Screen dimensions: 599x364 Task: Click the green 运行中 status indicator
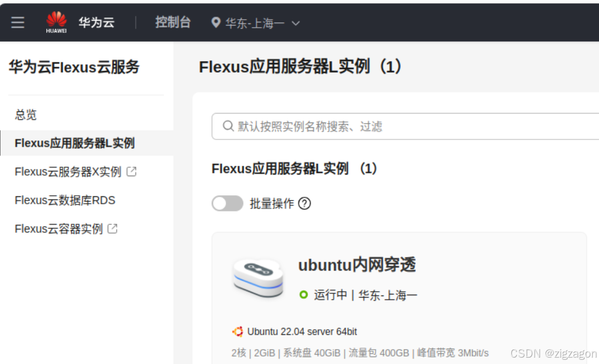pyautogui.click(x=303, y=294)
